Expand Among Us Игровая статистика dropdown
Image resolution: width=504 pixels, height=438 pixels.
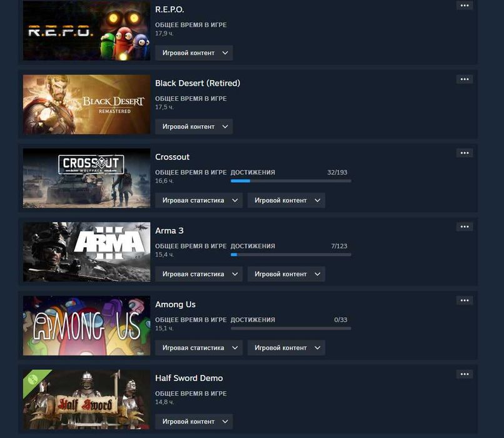tap(199, 348)
